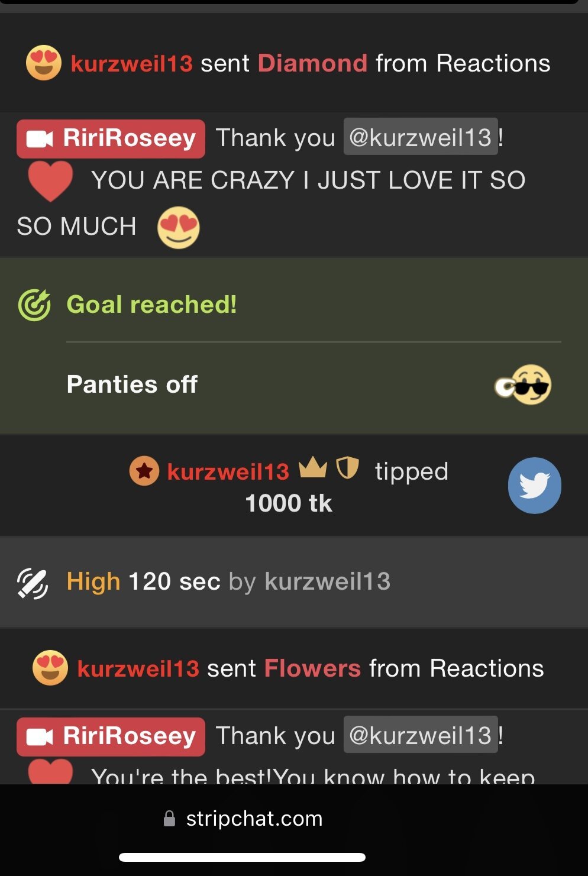Tap the sunglasses emoji in goal banner
This screenshot has height=876, width=588.
click(x=523, y=385)
